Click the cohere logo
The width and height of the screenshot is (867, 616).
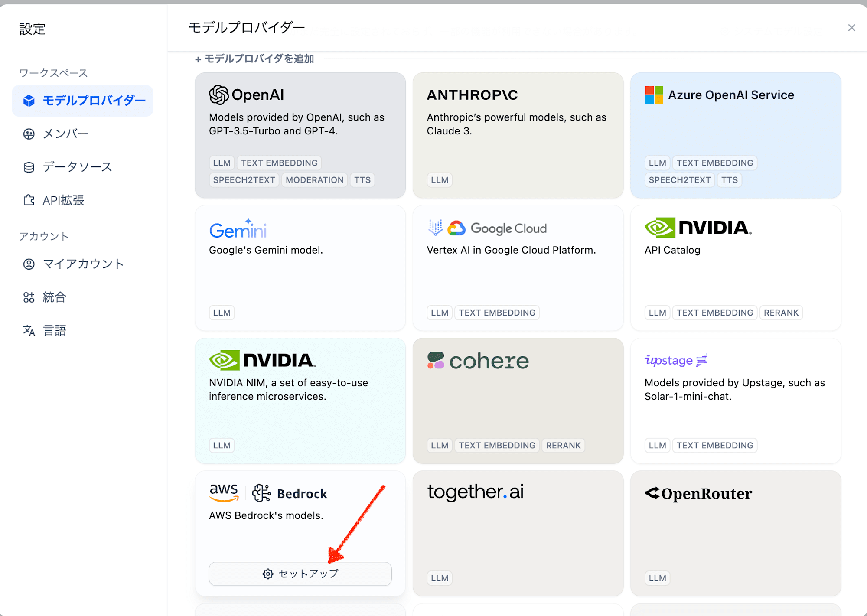(x=478, y=361)
